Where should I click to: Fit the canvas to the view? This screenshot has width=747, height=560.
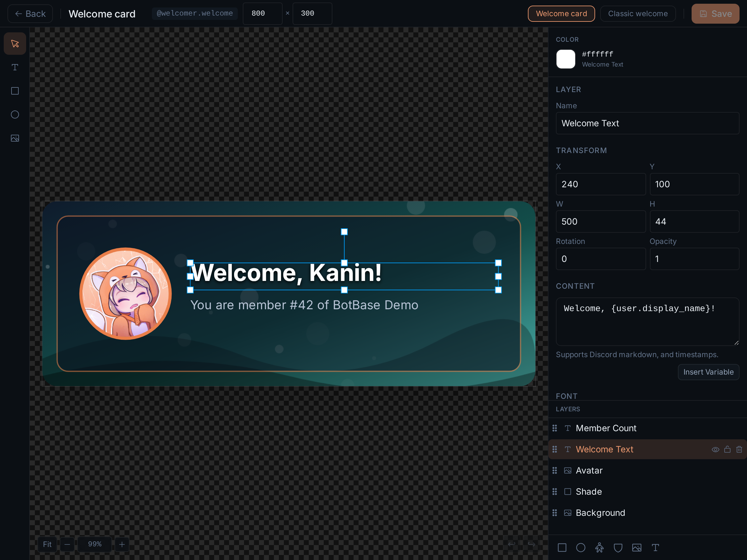[47, 544]
